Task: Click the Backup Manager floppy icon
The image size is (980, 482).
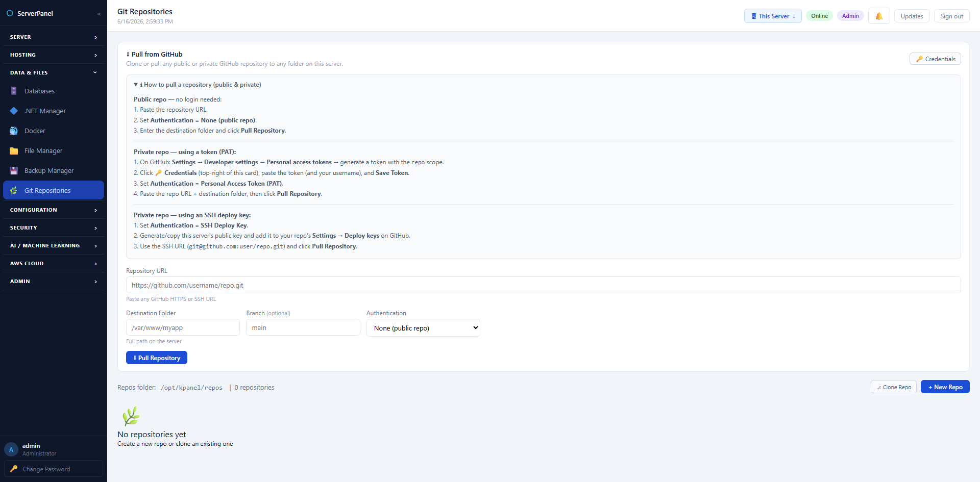Action: pyautogui.click(x=14, y=170)
